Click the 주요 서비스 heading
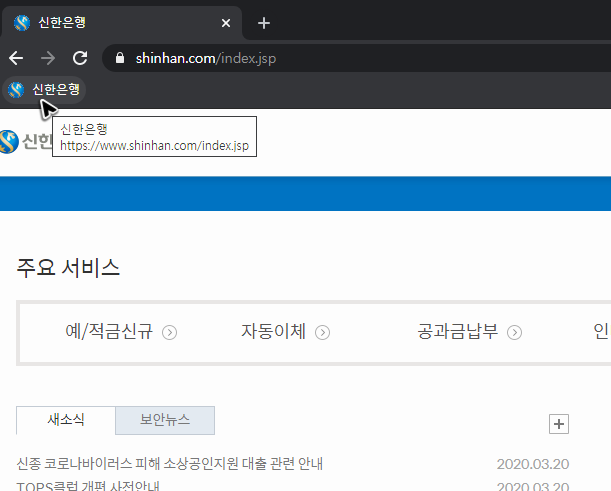Image resolution: width=611 pixels, height=491 pixels. [68, 268]
